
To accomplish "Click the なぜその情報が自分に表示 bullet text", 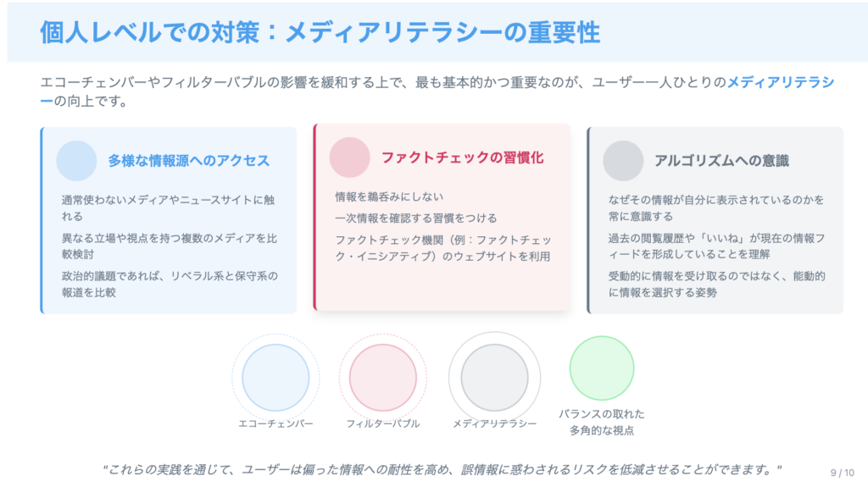I will click(x=715, y=207).
